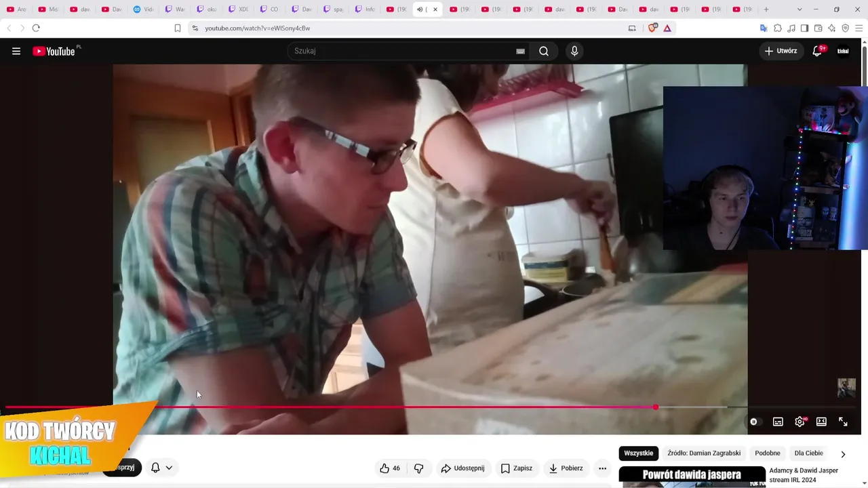Toggle subtitles in the video player
Image resolution: width=868 pixels, height=488 pixels.
[x=778, y=422]
